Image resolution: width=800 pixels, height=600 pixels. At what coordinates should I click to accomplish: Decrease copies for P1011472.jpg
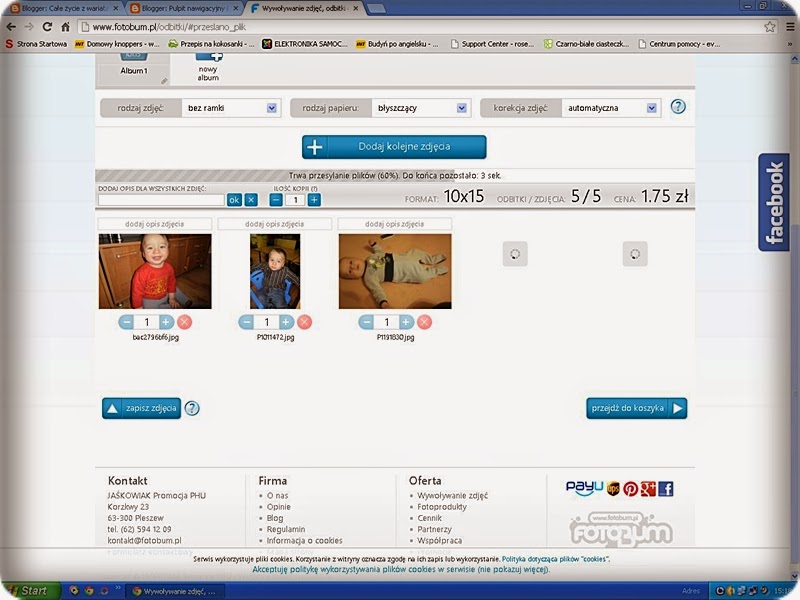click(x=246, y=322)
